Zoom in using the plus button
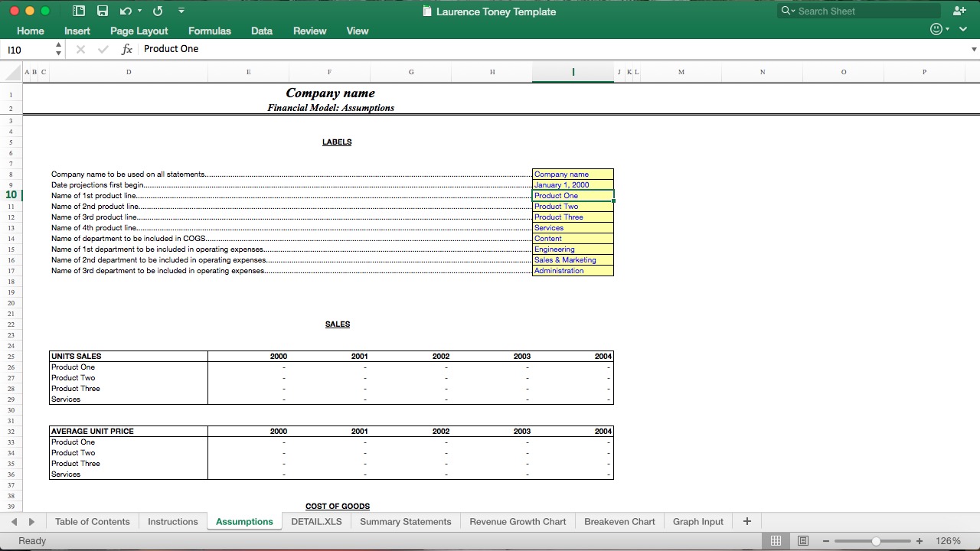The image size is (980, 551). point(920,540)
